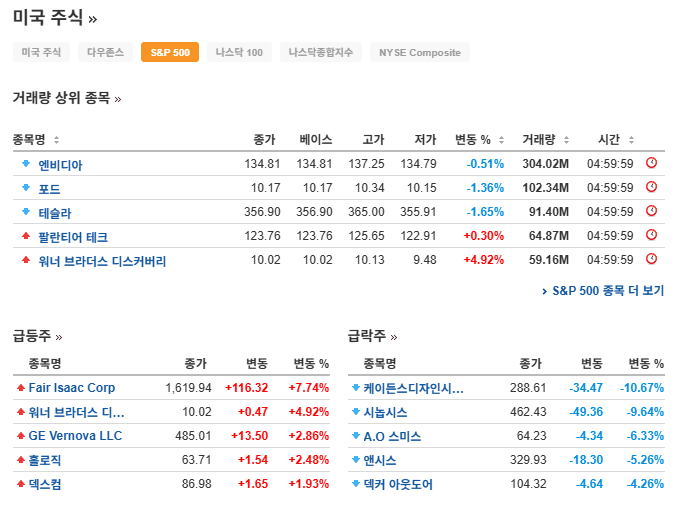Click up arrow icon beside 홀로직
This screenshot has height=510, width=675.
pos(21,460)
